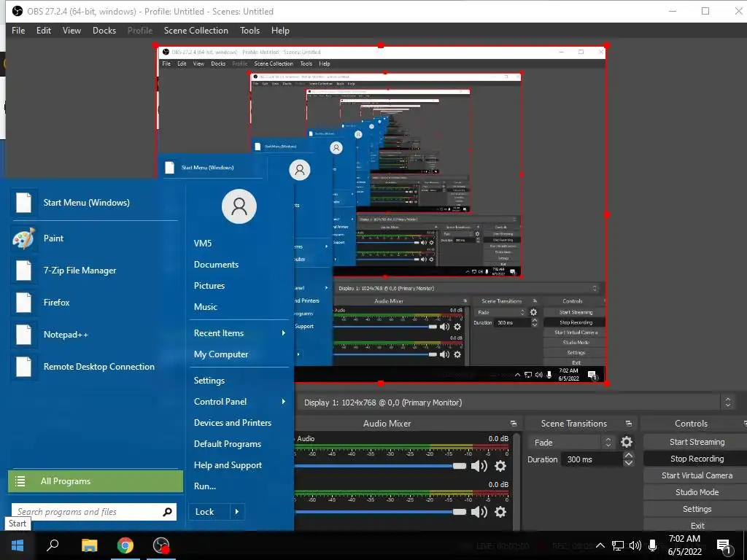Click the microphone icon in system tray
This screenshot has width=747, height=560.
coord(653,545)
